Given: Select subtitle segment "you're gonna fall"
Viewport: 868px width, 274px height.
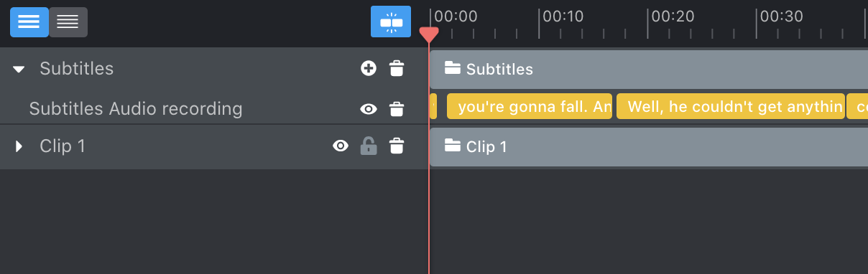Looking at the screenshot, I should tap(530, 107).
